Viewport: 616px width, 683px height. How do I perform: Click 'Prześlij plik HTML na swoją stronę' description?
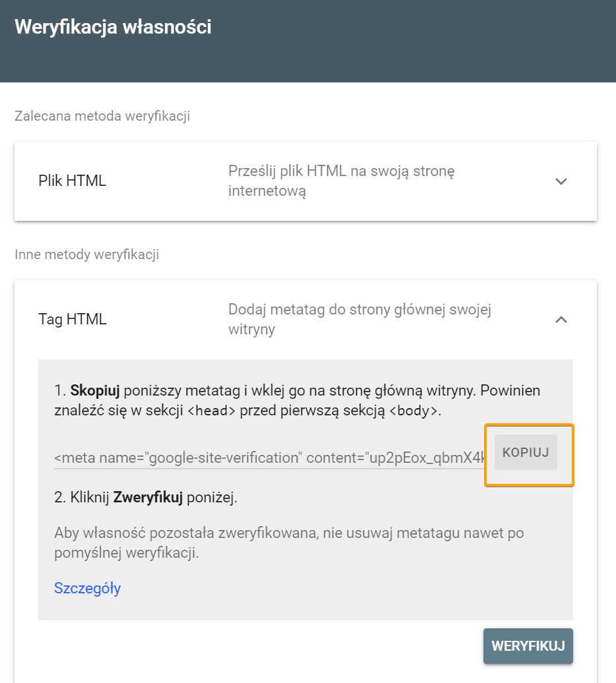pos(341,181)
